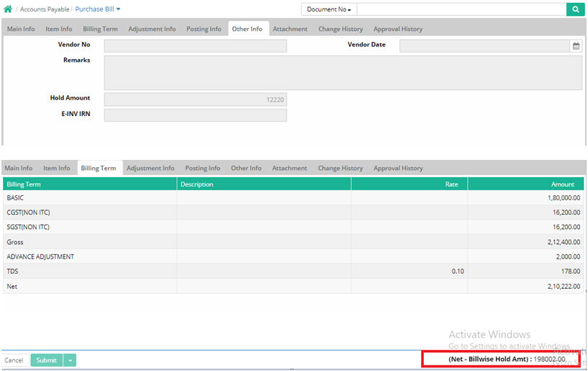Select the Posting Info tab in the top panel
588x371 pixels.
(204, 29)
